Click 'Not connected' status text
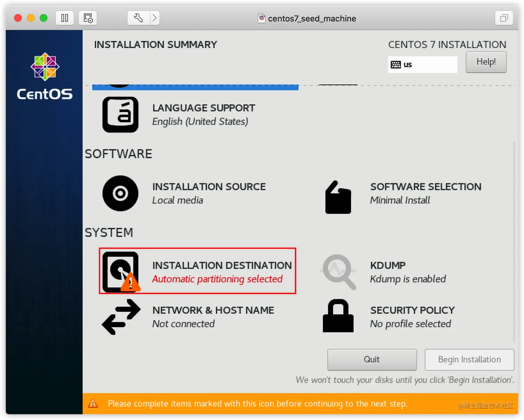524x420 pixels. [x=183, y=324]
